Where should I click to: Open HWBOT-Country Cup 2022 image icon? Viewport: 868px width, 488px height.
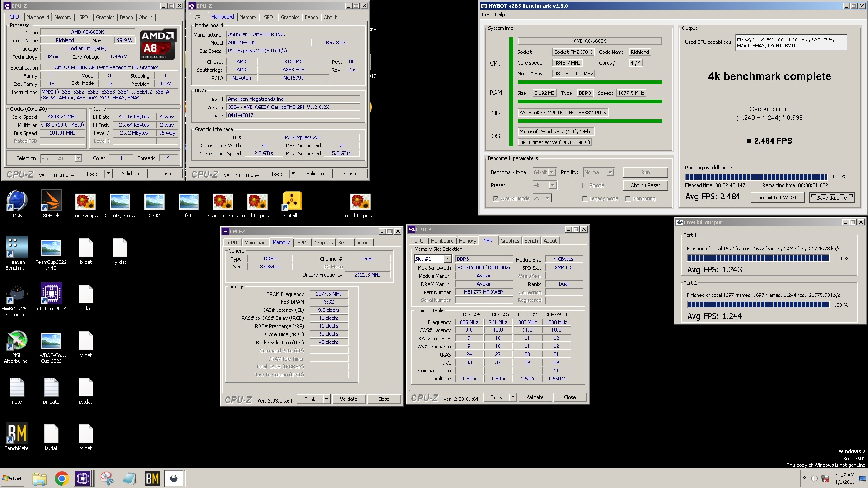click(x=51, y=348)
